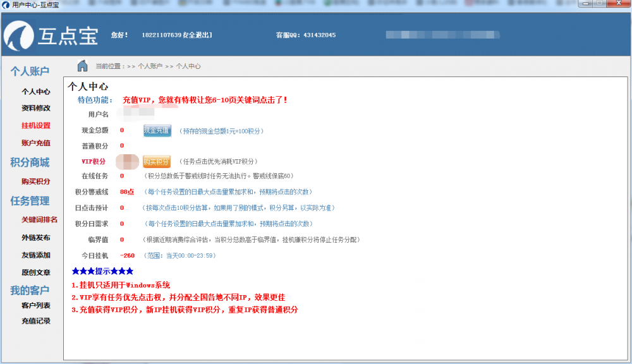
Task: Minimize the 用户中心-互点宝 window
Action: click(586, 4)
